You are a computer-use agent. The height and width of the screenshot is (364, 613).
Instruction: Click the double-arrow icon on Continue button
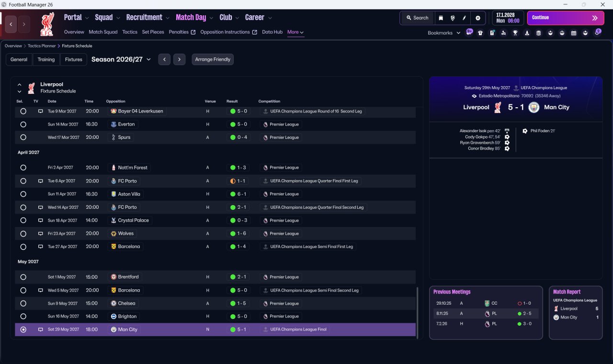pyautogui.click(x=595, y=18)
